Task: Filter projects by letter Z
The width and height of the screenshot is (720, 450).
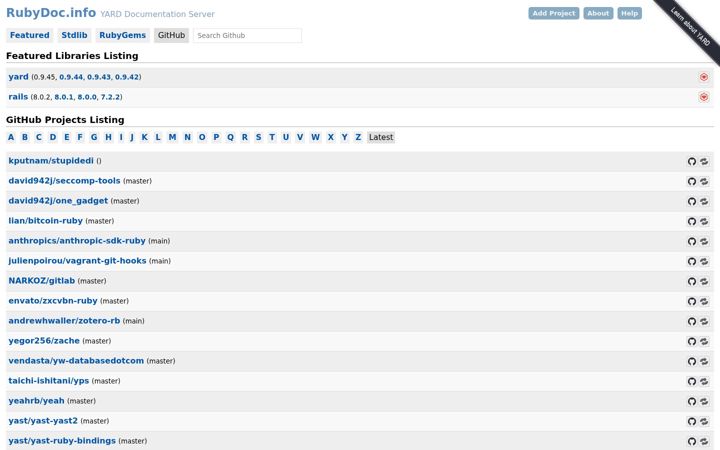Action: (358, 137)
